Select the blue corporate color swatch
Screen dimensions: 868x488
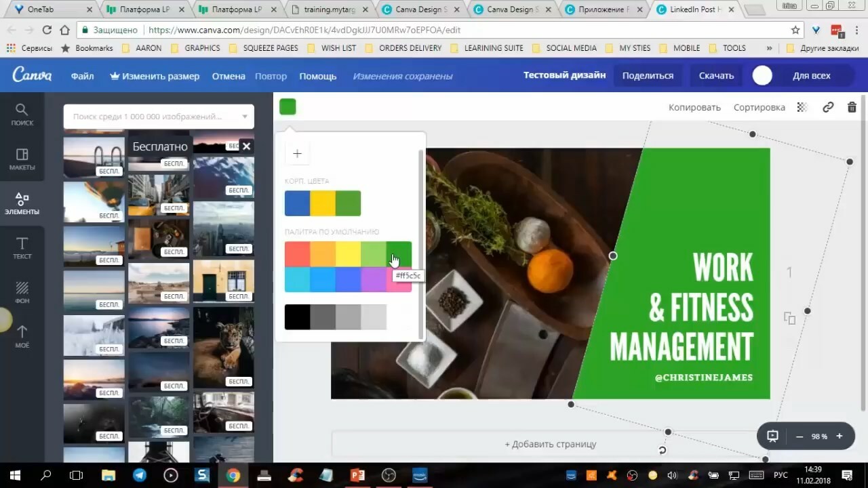click(x=297, y=203)
